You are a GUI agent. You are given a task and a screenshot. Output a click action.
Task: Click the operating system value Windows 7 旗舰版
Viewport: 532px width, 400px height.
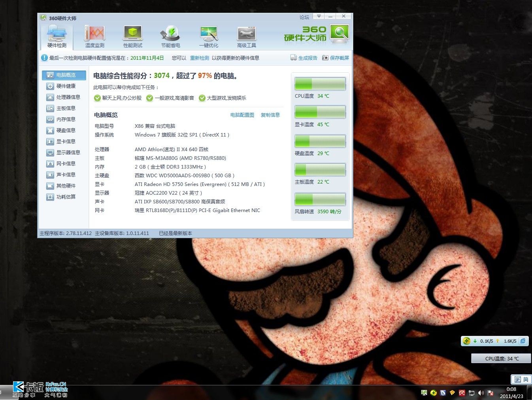click(182, 135)
